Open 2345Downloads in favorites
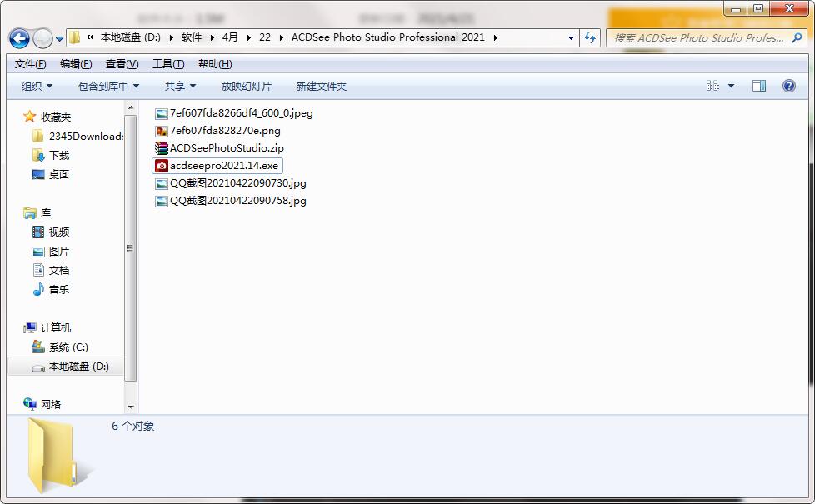Screen dimensions: 815x504 pos(78,136)
